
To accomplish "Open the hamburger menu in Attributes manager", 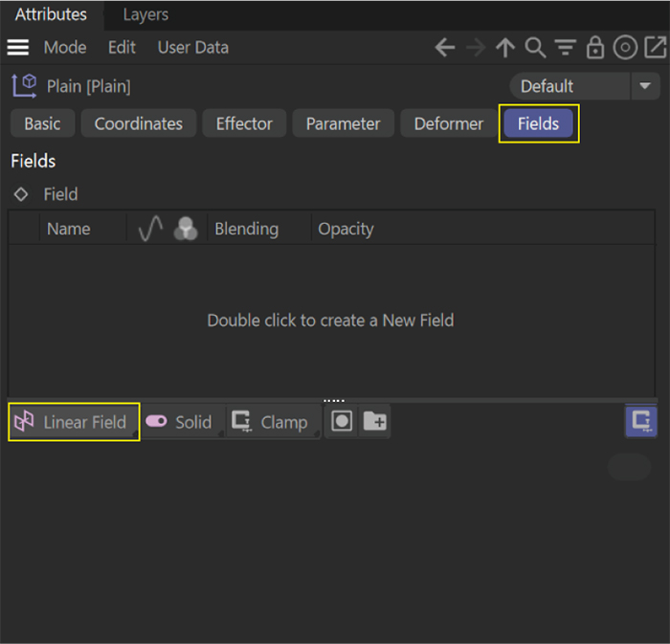I will 18,48.
